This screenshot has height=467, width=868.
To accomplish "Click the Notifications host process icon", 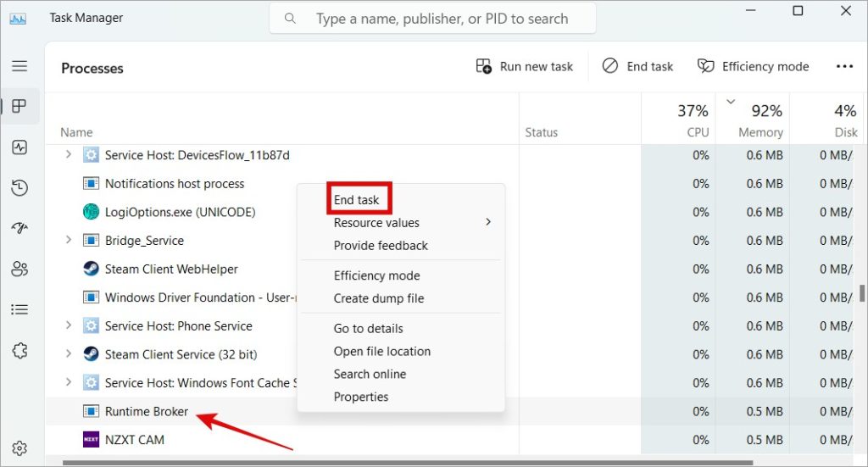I will click(91, 183).
